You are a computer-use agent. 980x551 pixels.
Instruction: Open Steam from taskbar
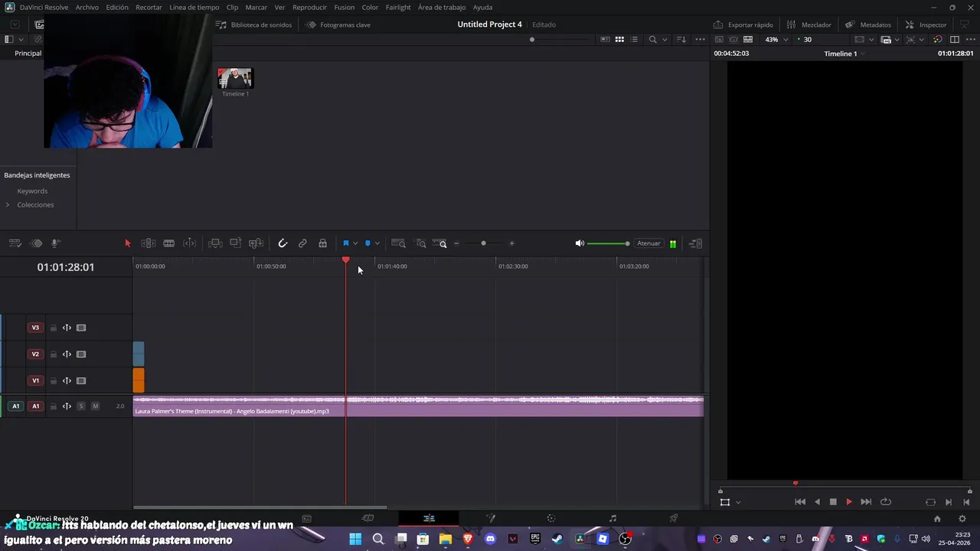[557, 539]
